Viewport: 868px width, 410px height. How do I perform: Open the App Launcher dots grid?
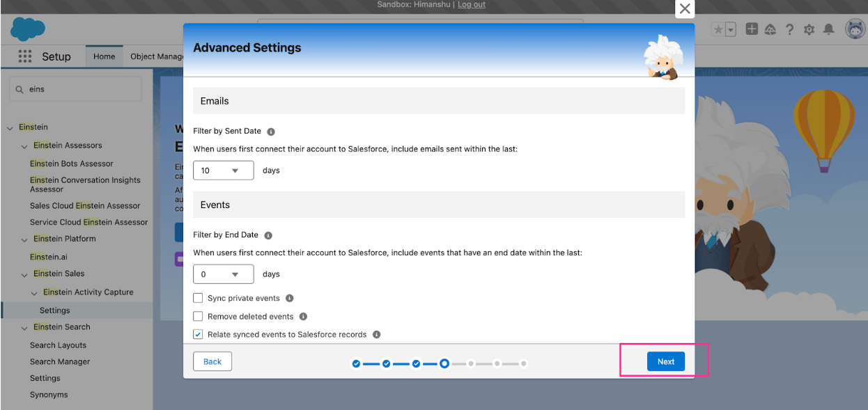click(25, 56)
